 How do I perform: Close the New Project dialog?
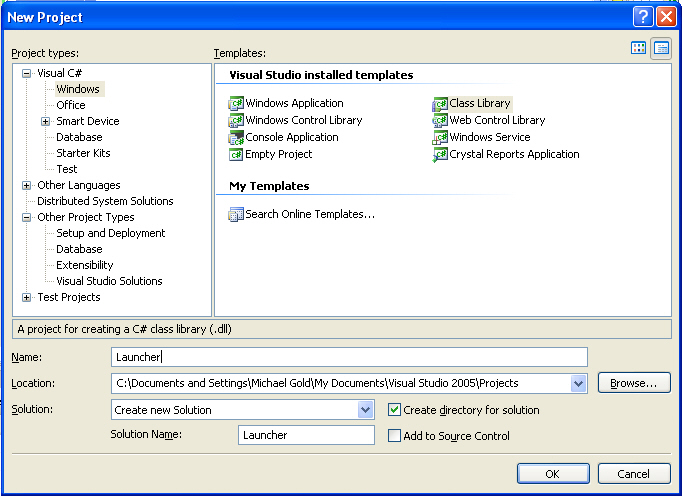(x=666, y=17)
